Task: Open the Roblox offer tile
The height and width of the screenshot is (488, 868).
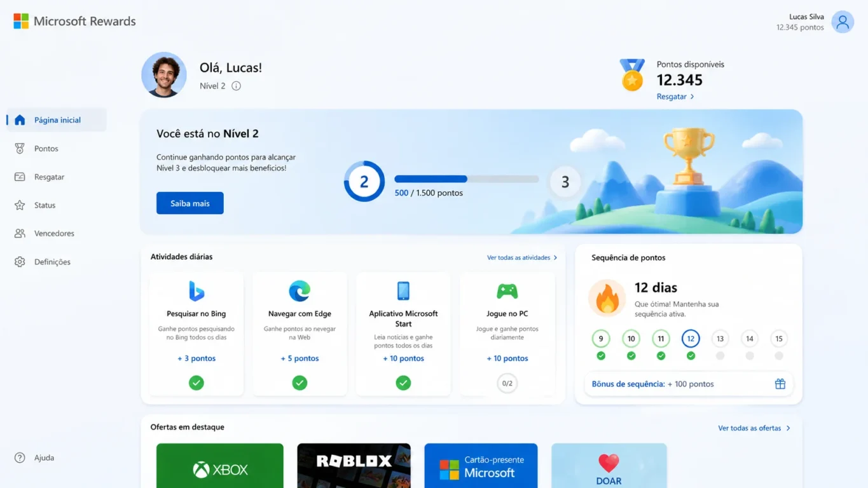Action: [354, 466]
